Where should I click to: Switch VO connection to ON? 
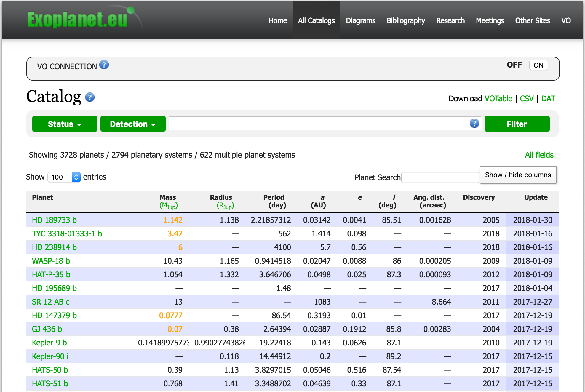tap(538, 65)
